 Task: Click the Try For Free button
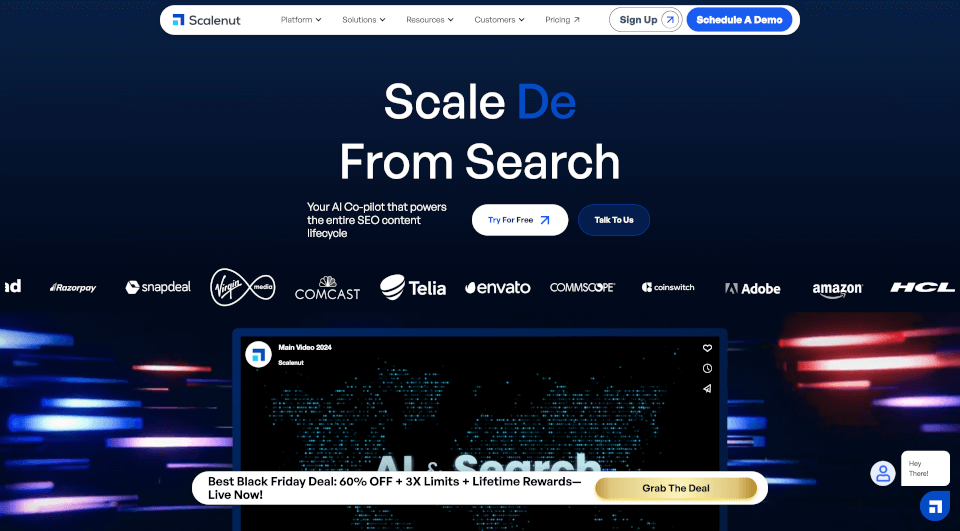pos(520,220)
